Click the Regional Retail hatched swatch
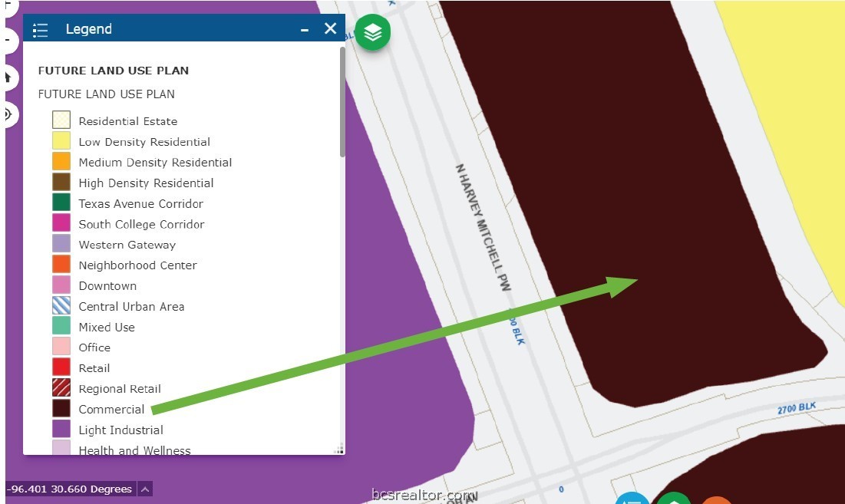This screenshot has height=504, width=845. (x=61, y=388)
